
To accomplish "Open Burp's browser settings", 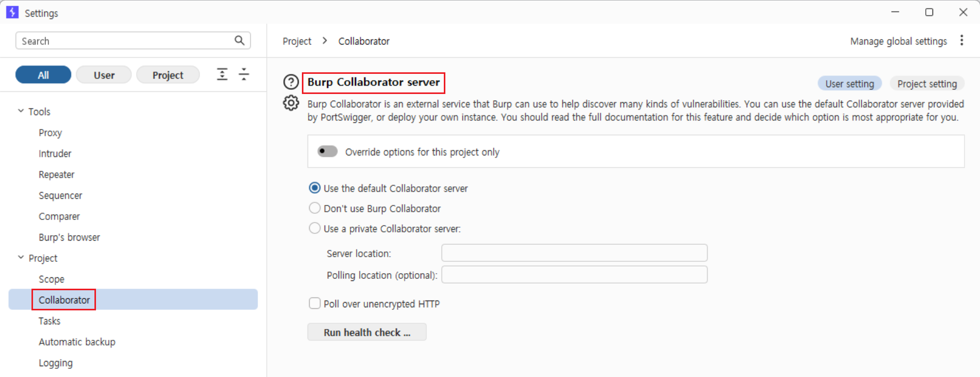I will coord(69,237).
